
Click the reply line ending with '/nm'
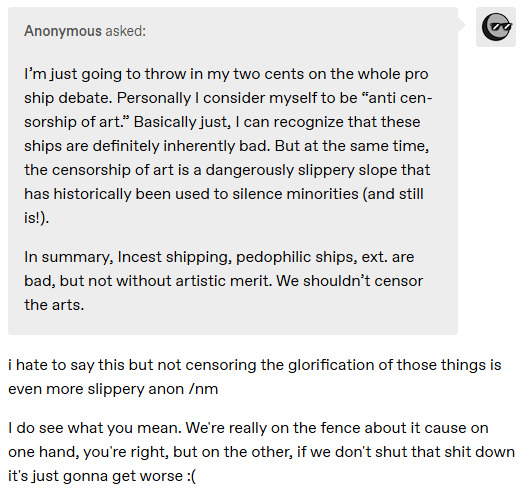coord(254,377)
